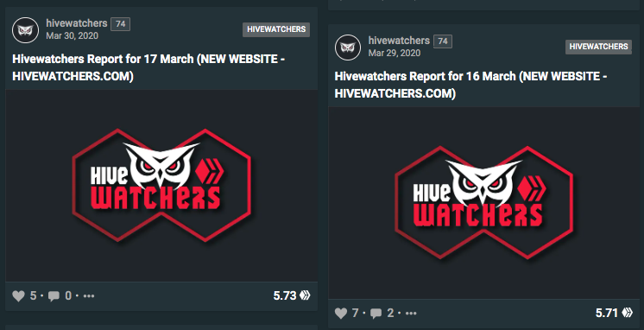Image resolution: width=644 pixels, height=330 pixels.
Task: Open hivewatchers avatar on 17 March report
Action: [25, 30]
